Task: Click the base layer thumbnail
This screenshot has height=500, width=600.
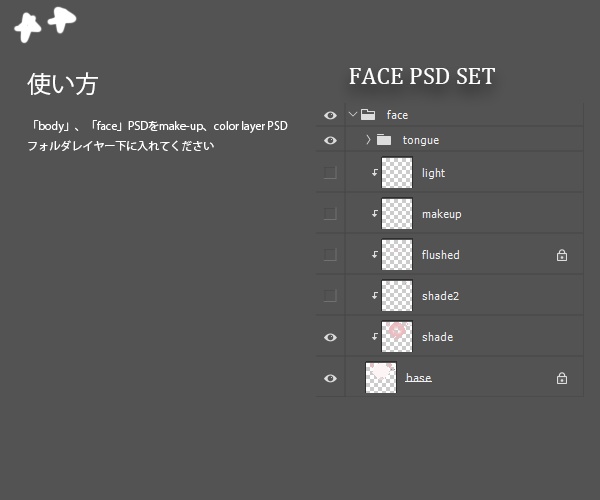Action: [x=381, y=378]
